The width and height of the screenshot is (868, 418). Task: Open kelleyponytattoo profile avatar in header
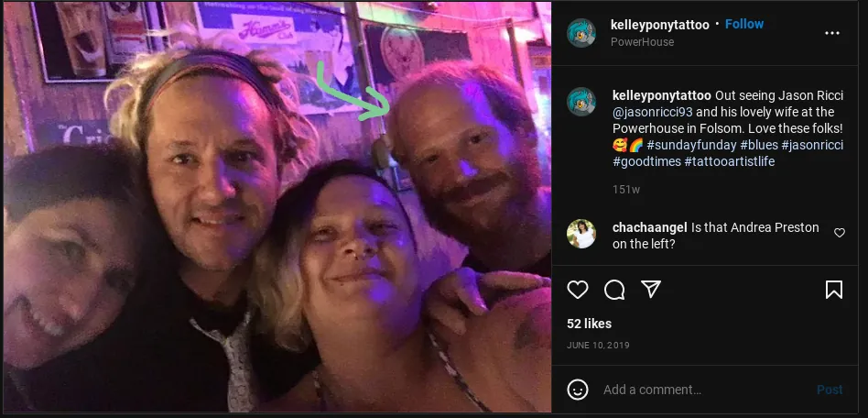point(581,33)
